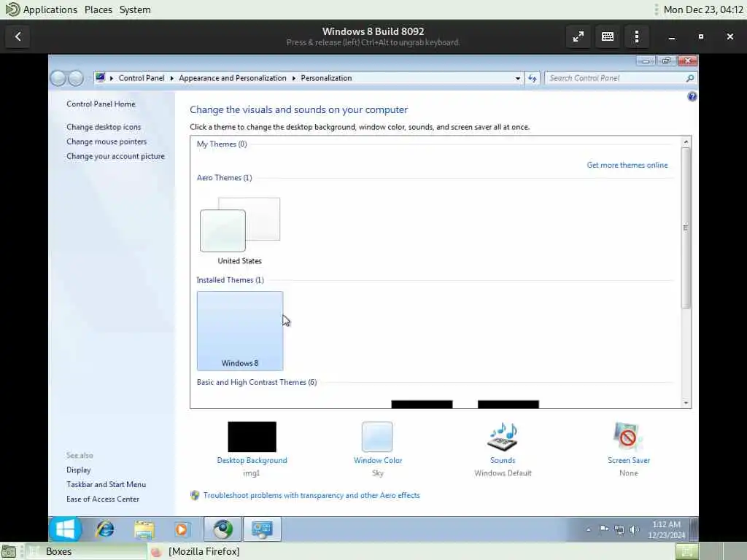Open the Windows Start button
Viewport: 747px width, 560px height.
pos(65,529)
